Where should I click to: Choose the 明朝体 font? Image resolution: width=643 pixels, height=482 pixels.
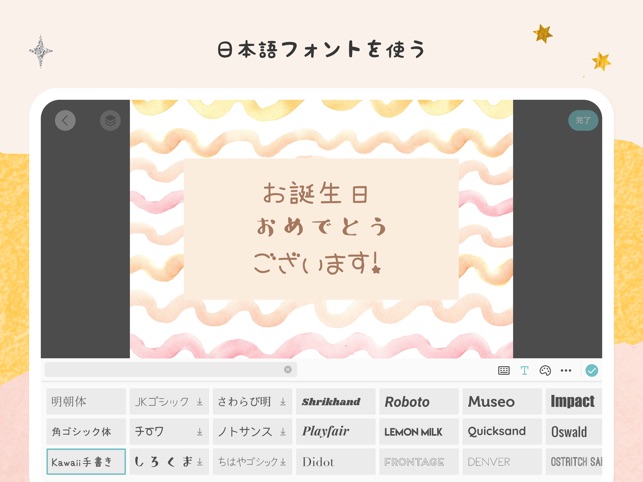pos(86,402)
